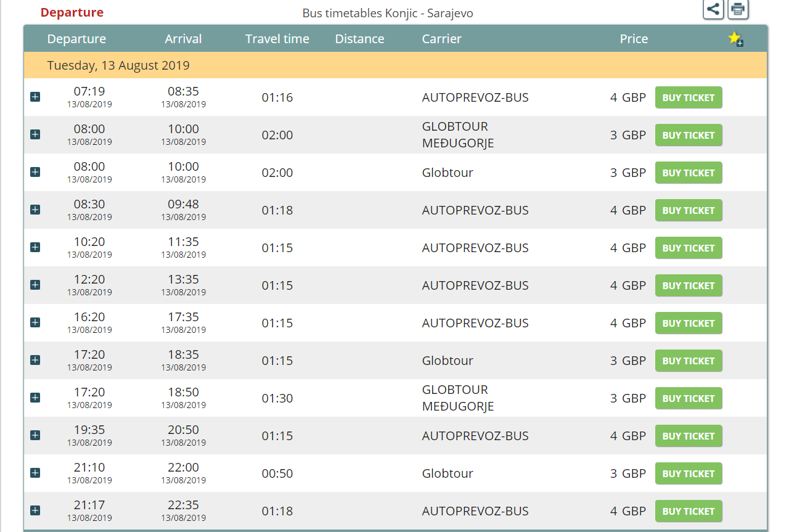This screenshot has height=532, width=789.
Task: Expand the 16:20 departure row
Action: click(x=35, y=322)
